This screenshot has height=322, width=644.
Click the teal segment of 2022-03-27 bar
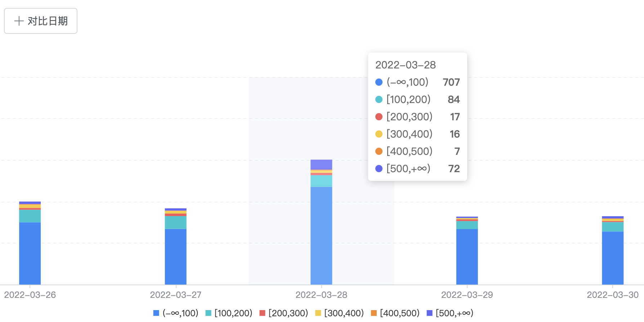(x=176, y=222)
